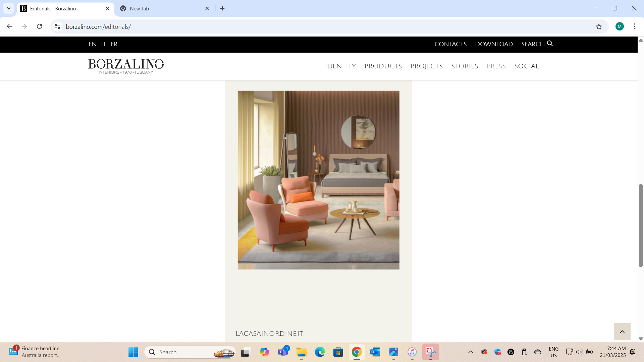Go back to the previous page

[9, 26]
